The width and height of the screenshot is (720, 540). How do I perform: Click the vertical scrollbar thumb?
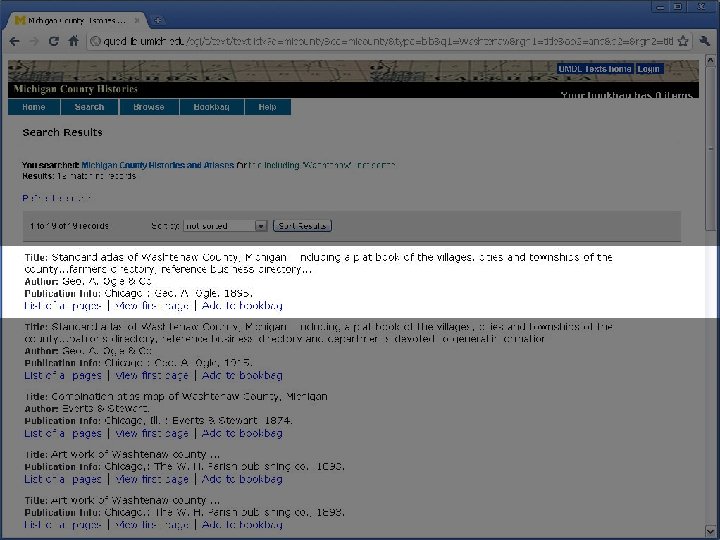pos(710,148)
